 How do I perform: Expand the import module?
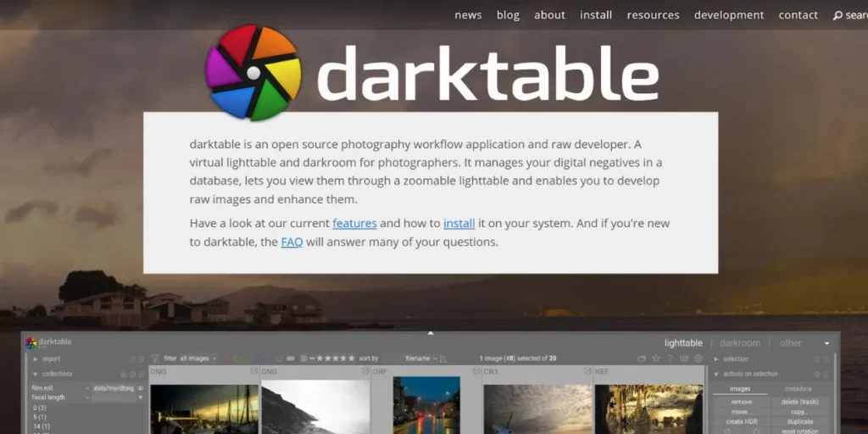[x=36, y=359]
